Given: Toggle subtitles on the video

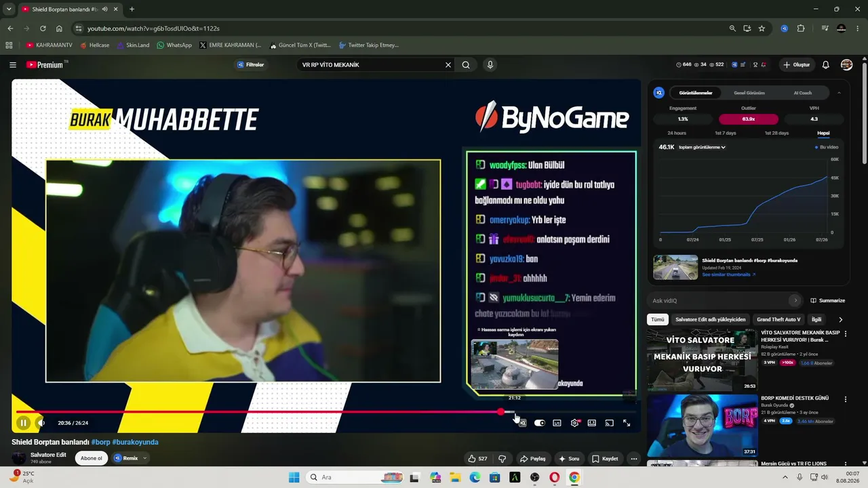Looking at the screenshot, I should 557,423.
